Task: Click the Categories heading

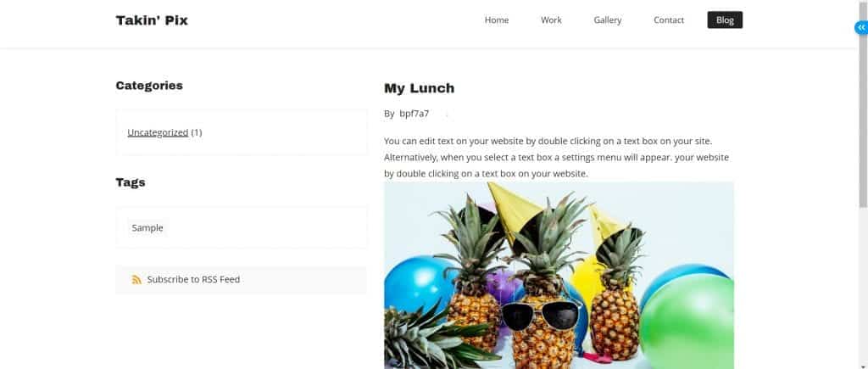Action: (149, 86)
